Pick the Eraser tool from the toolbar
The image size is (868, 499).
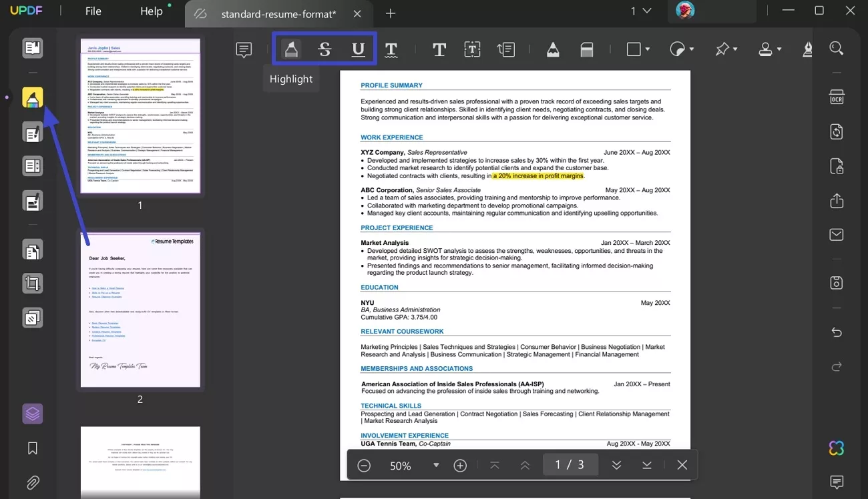coord(586,48)
